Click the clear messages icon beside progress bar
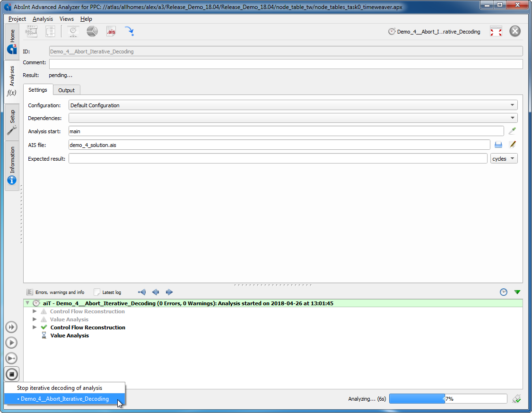 click(x=517, y=399)
